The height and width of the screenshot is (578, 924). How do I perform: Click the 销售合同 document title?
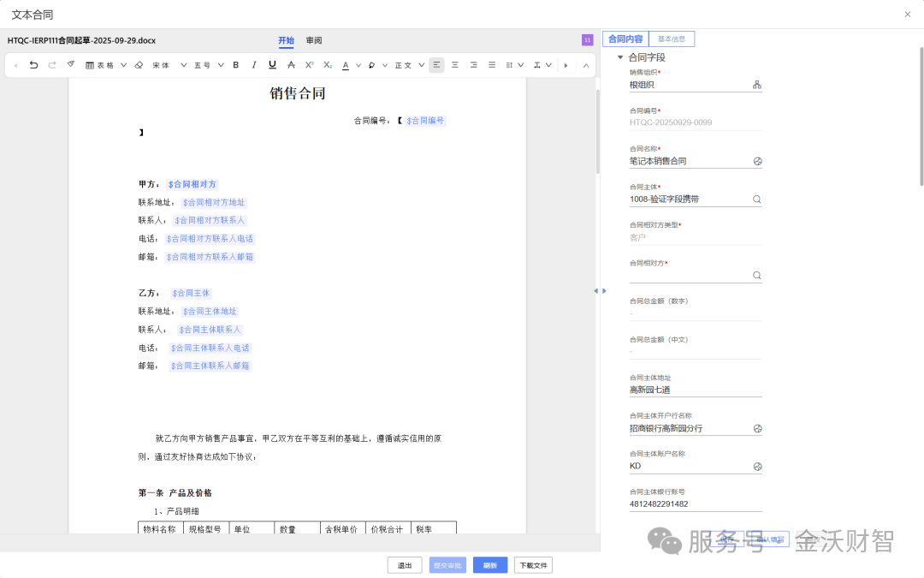pyautogui.click(x=298, y=93)
